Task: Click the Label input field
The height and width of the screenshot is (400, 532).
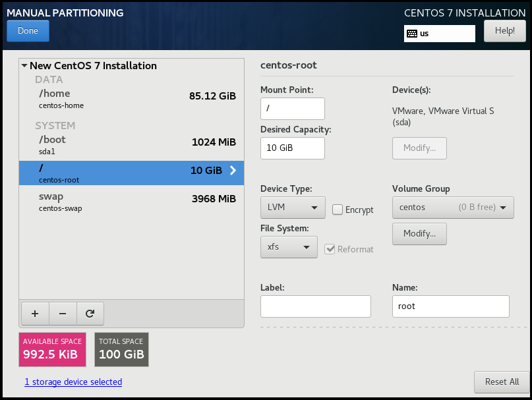Action: 316,306
